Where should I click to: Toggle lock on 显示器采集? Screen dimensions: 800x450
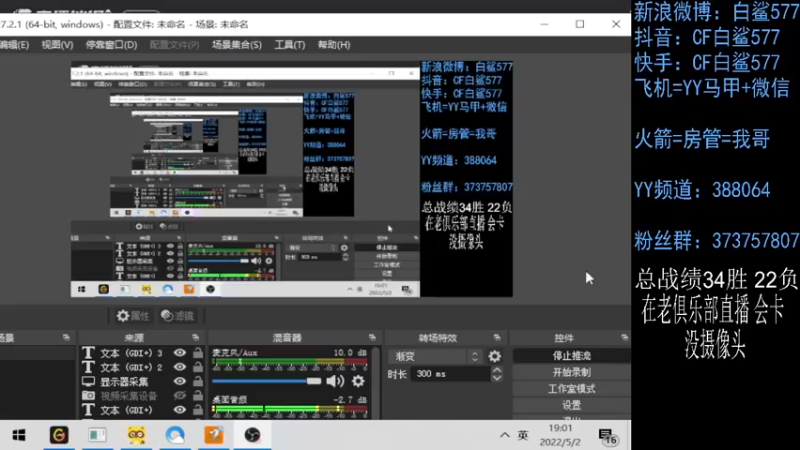click(197, 381)
